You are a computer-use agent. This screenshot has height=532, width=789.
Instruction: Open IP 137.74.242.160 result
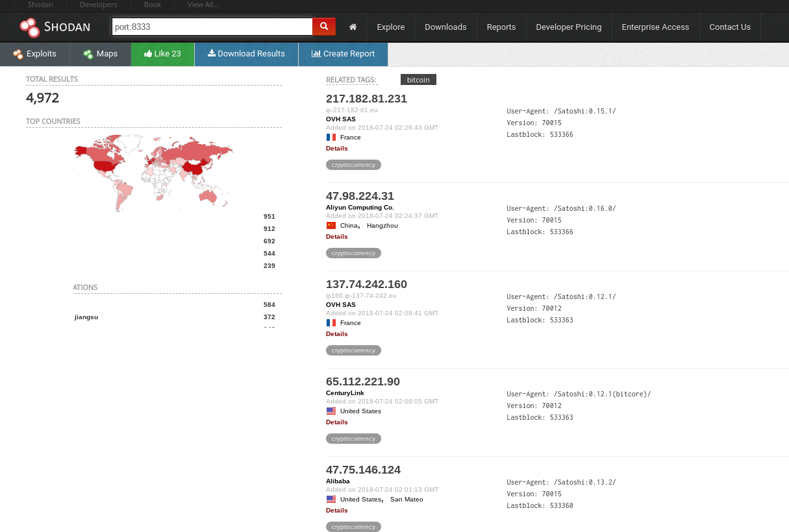click(x=366, y=284)
